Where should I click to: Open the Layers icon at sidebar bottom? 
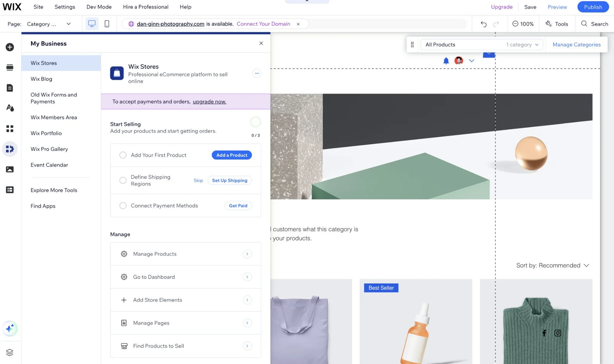pos(10,352)
